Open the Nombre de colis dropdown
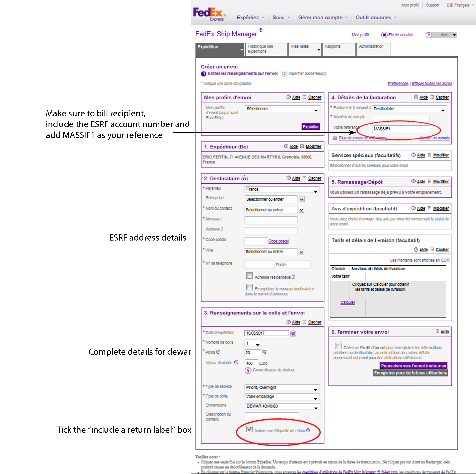 (253, 343)
